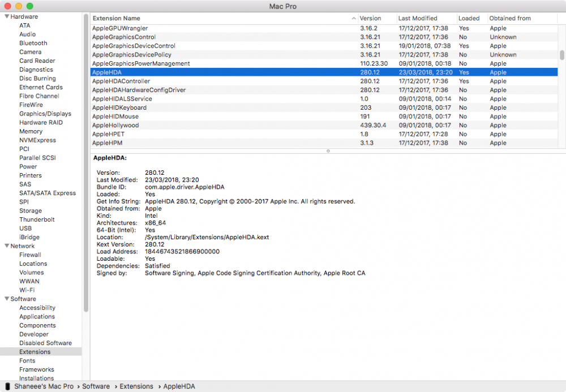Sort by Loaded column header
566x392 pixels.
pyautogui.click(x=472, y=19)
